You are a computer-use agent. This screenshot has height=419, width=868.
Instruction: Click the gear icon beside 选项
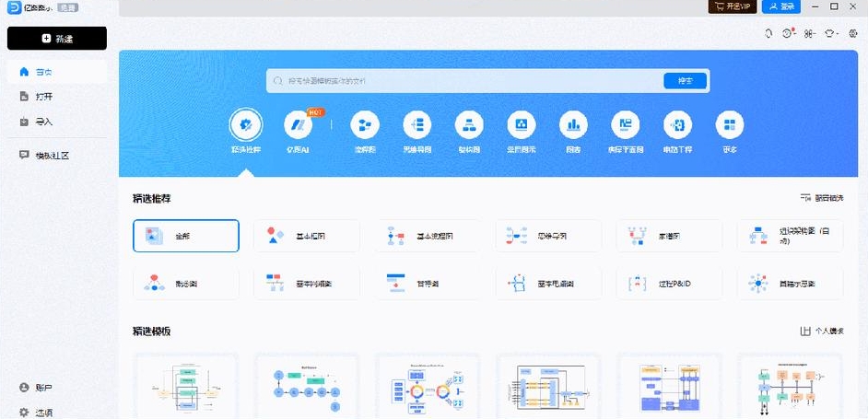coord(24,413)
